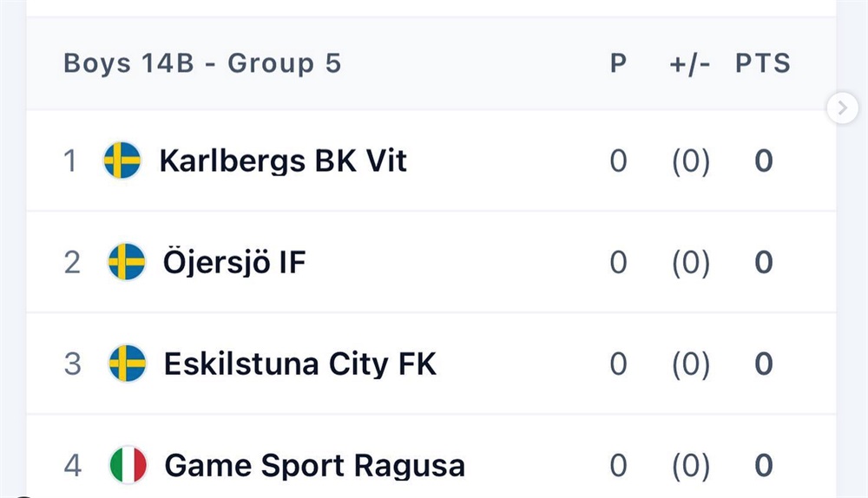Click the played count of Game Sport Ragusa
868x498 pixels.
[618, 465]
